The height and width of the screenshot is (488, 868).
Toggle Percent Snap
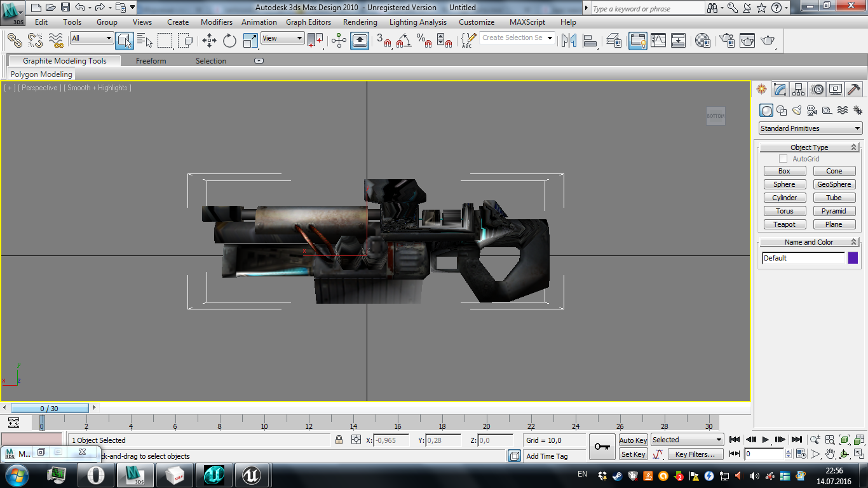tap(424, 41)
